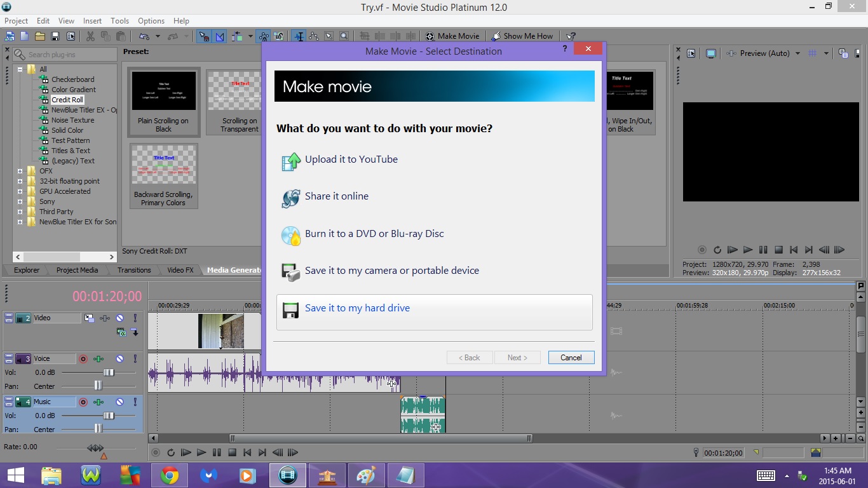The image size is (868, 488).
Task: Click the Copy icon in the toolbar
Action: 105,36
